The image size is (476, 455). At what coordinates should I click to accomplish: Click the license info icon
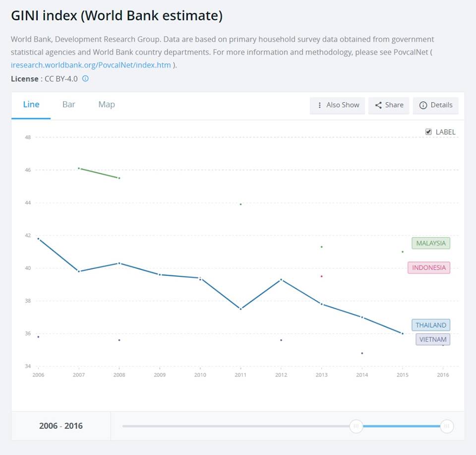(x=85, y=78)
